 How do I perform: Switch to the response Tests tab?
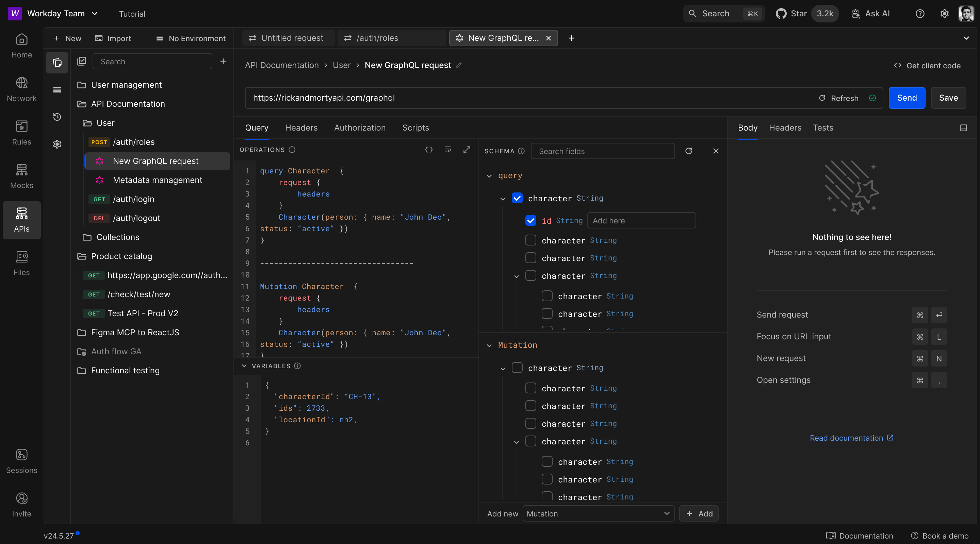[x=823, y=128]
